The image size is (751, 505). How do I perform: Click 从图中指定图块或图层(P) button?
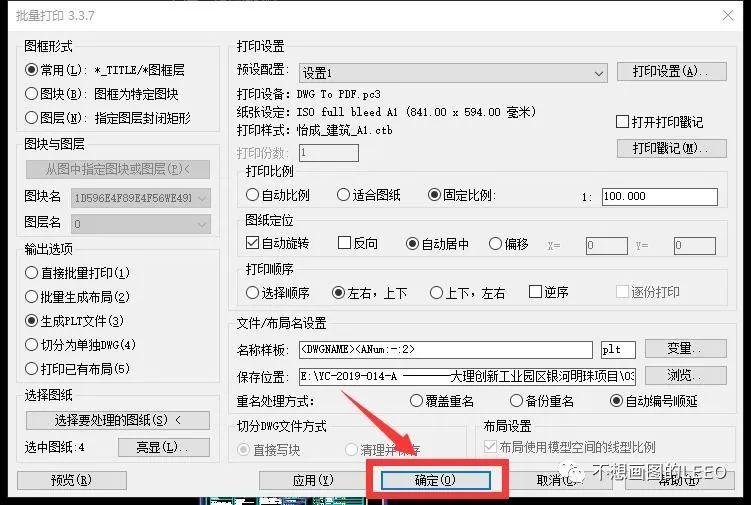pos(118,169)
